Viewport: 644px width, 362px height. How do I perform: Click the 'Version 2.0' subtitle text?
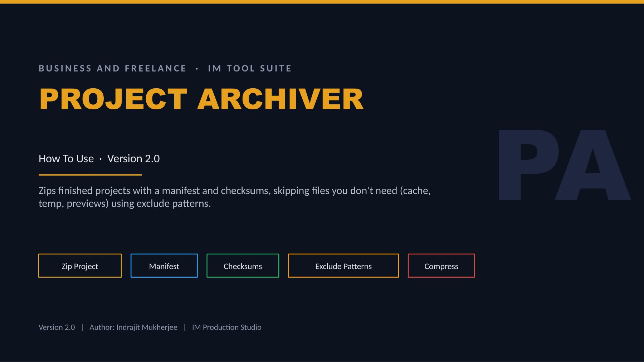(x=133, y=158)
